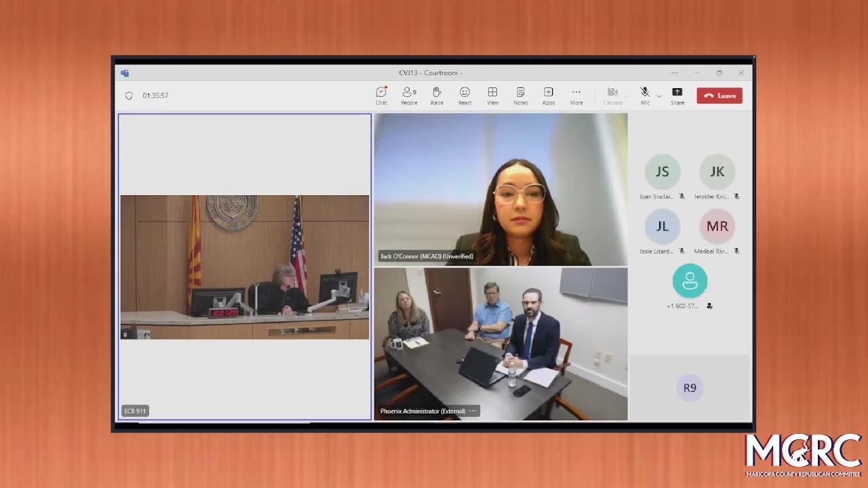This screenshot has height=488, width=868.
Task: Click the Teams logo in title bar
Action: (x=125, y=73)
